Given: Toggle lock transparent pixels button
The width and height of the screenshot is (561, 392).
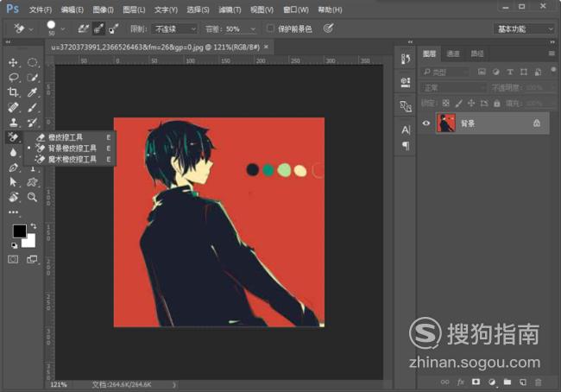Looking at the screenshot, I should coord(446,104).
